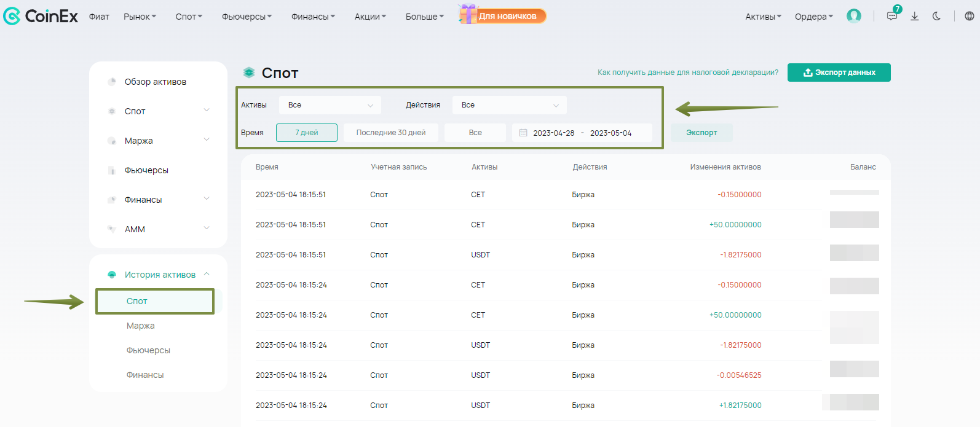Select Последние 30 дней time filter
The image size is (980, 427).
tap(390, 133)
